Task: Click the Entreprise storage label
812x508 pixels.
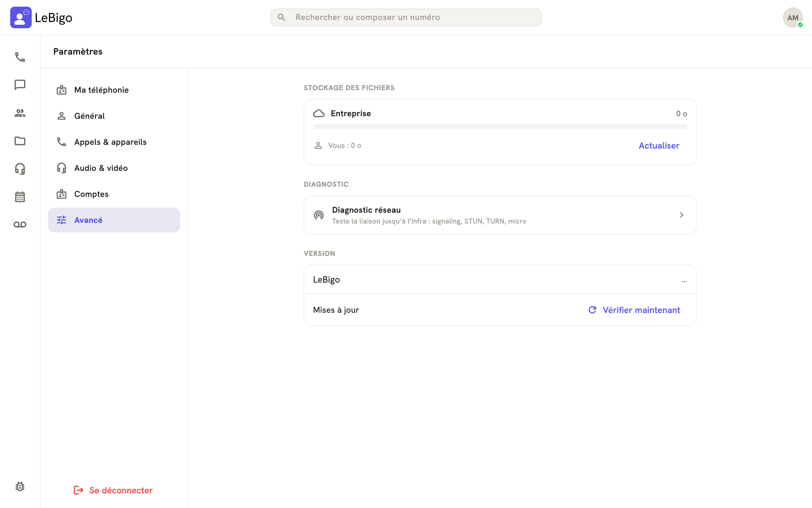Action: point(350,114)
